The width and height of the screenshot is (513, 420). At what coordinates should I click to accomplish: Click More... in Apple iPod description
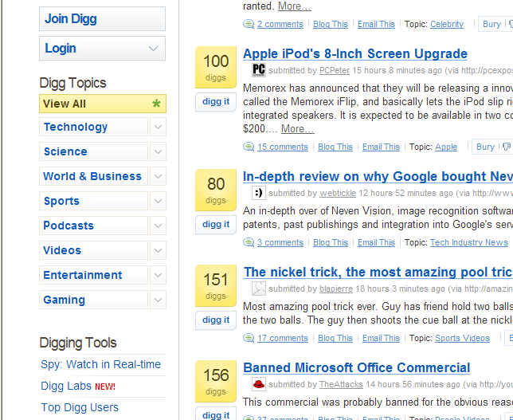click(298, 129)
